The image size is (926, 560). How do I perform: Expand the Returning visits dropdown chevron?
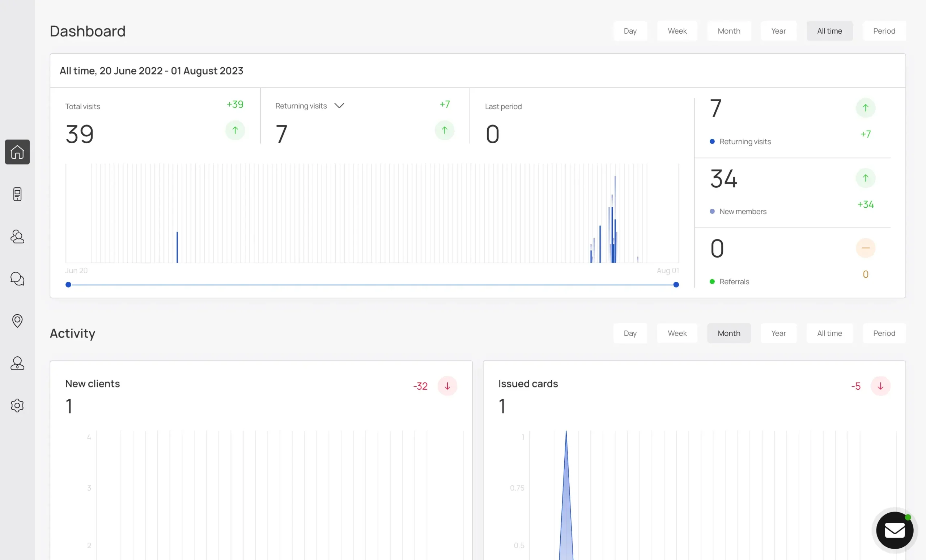coord(339,106)
